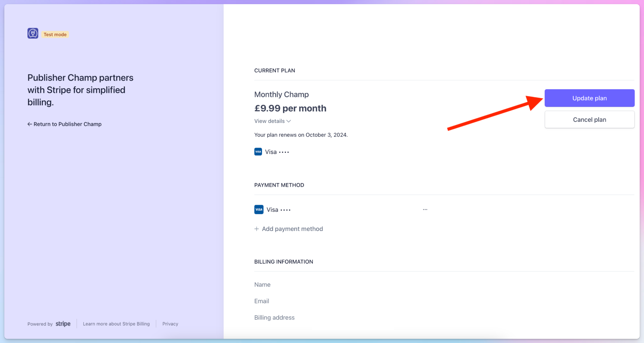Viewport: 644px width, 343px height.
Task: Click the back arrow beside Return to Publisher Champ
Action: [x=30, y=124]
